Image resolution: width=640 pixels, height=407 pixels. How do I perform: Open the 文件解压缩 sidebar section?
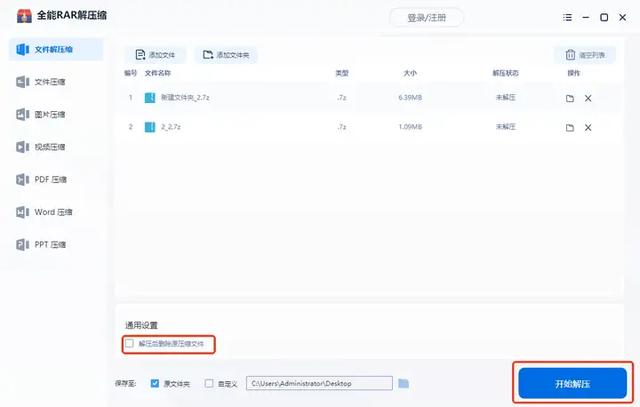click(x=56, y=49)
